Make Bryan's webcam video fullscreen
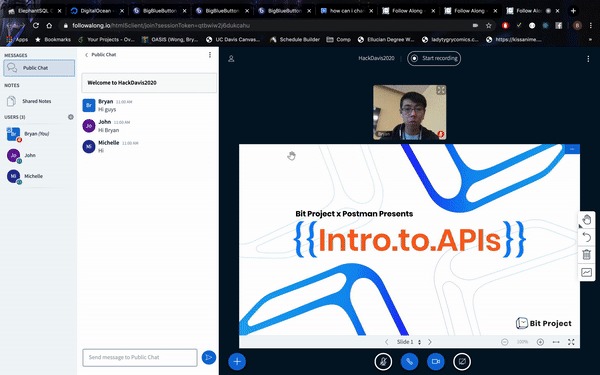Viewport: 600px width, 375px height. (441, 90)
